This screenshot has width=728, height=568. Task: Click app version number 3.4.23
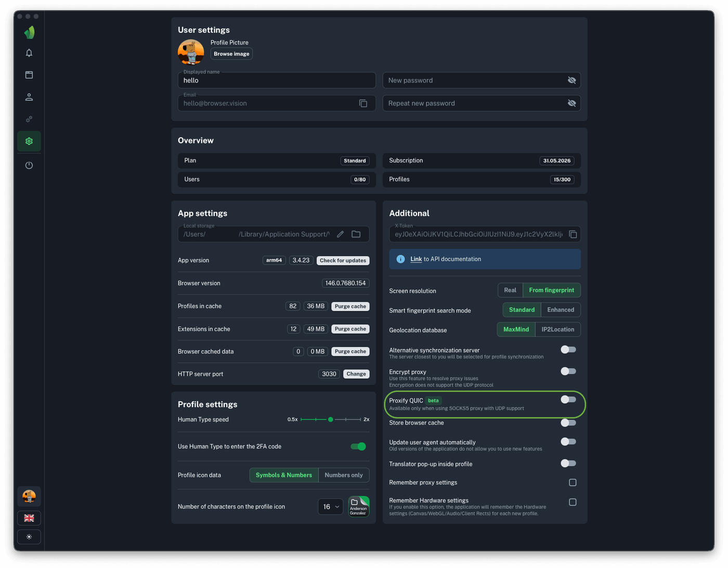coord(301,260)
